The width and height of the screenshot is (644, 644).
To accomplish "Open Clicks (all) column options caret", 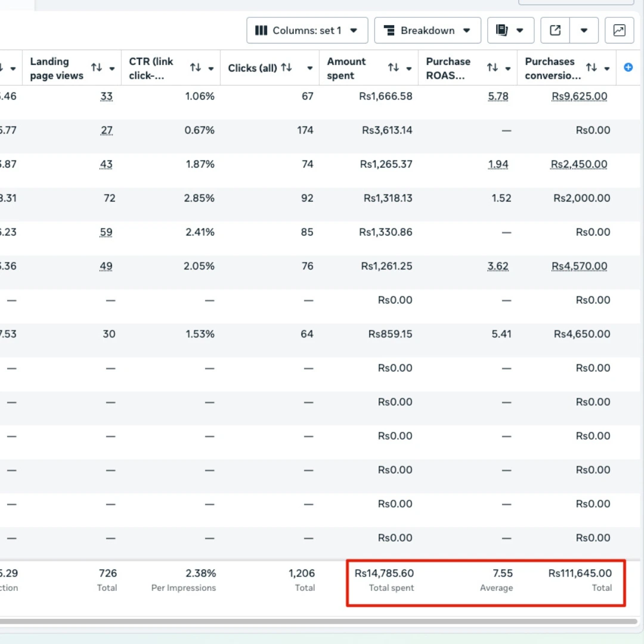I will [x=310, y=69].
